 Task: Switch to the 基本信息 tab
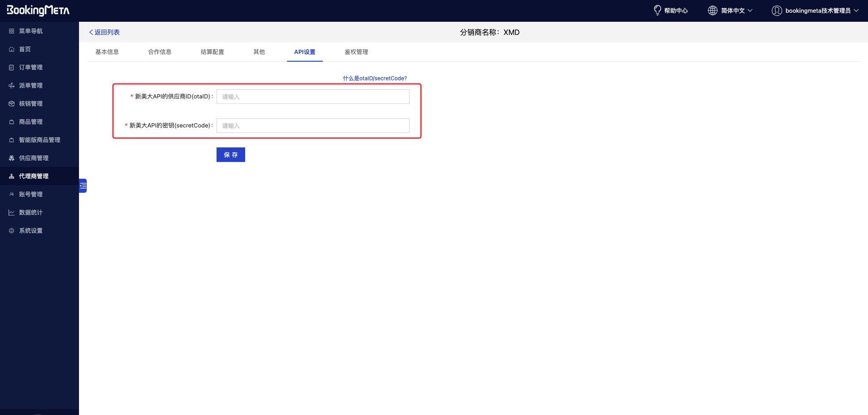[x=107, y=52]
